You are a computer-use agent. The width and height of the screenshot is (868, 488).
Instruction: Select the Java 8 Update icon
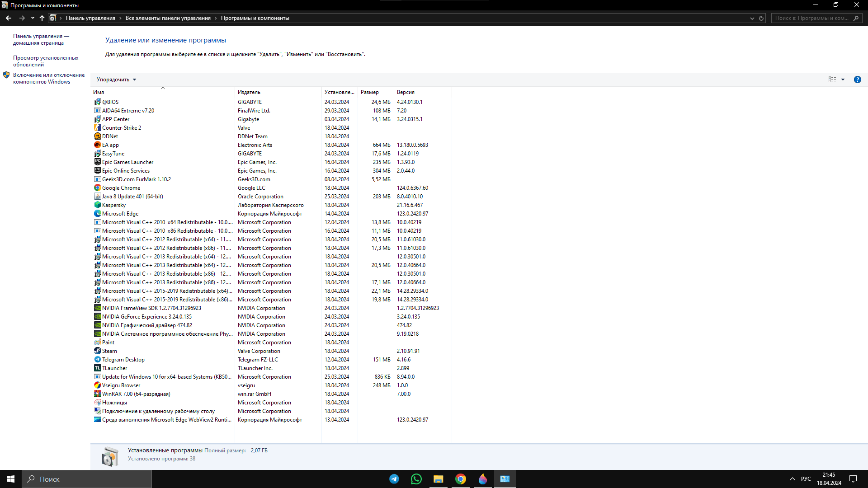pyautogui.click(x=97, y=197)
